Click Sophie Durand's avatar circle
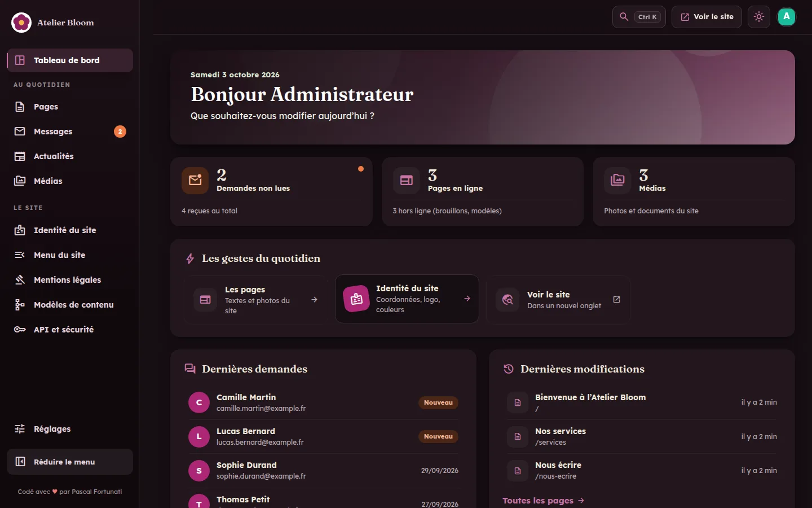 point(199,470)
